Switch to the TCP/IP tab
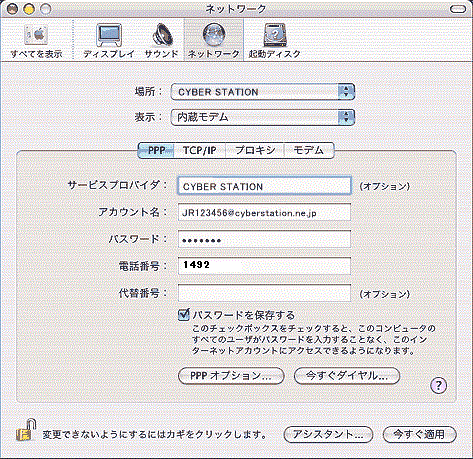The image size is (473, 459). [200, 150]
